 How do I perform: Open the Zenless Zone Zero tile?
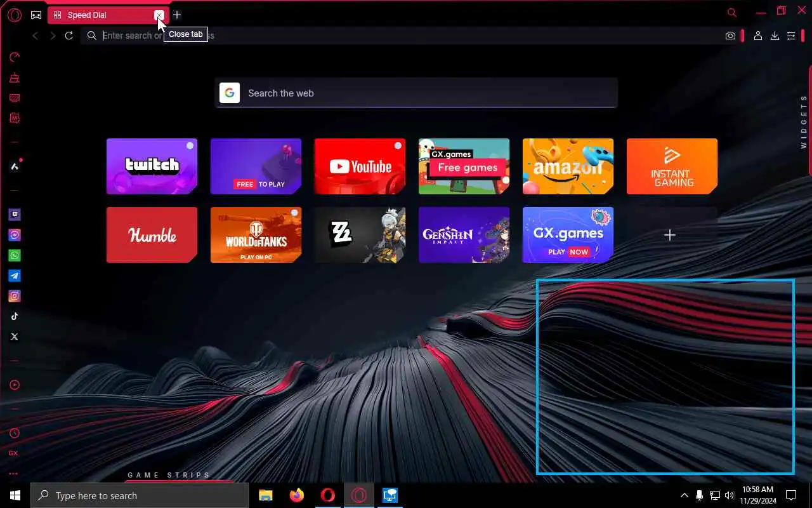tap(360, 235)
